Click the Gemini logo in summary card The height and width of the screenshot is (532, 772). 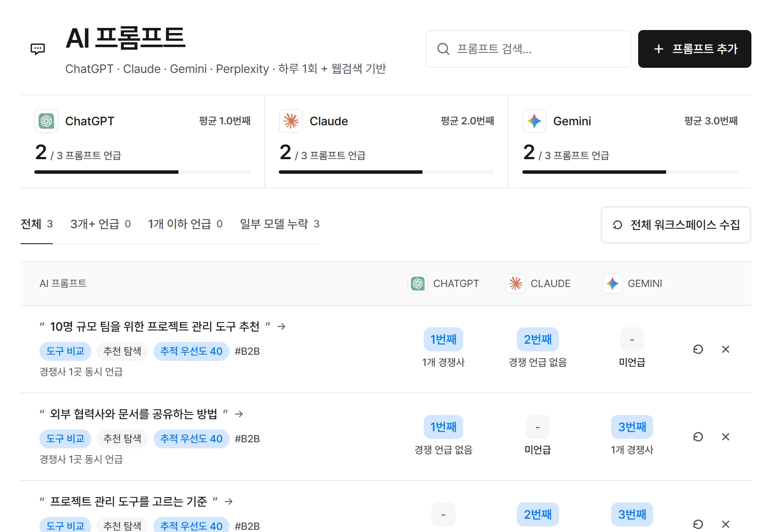coord(534,121)
